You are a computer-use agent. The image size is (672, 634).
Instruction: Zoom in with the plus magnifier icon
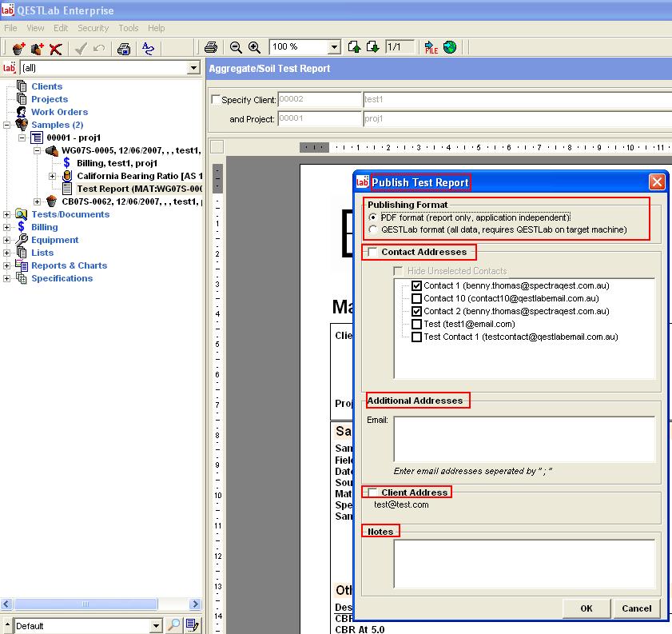tap(254, 48)
